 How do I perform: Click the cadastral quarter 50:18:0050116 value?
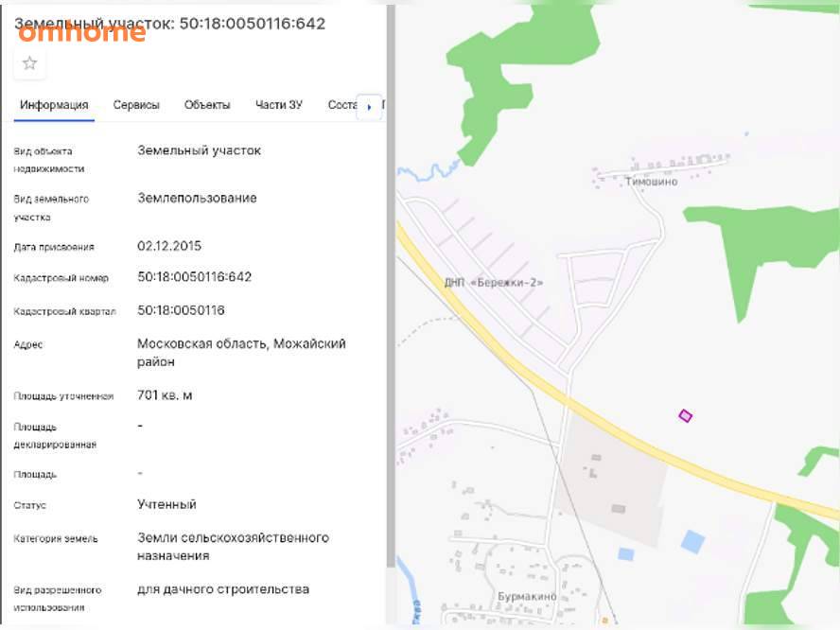click(x=181, y=310)
